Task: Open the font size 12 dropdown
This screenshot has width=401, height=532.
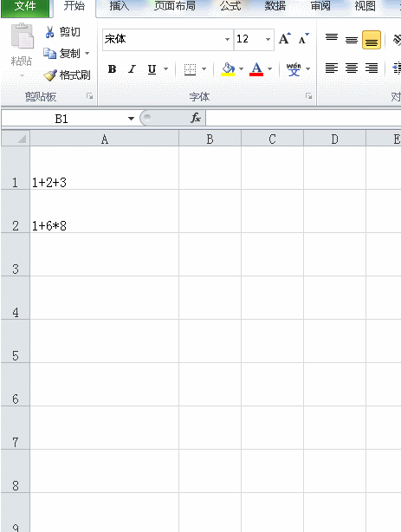Action: (x=268, y=39)
